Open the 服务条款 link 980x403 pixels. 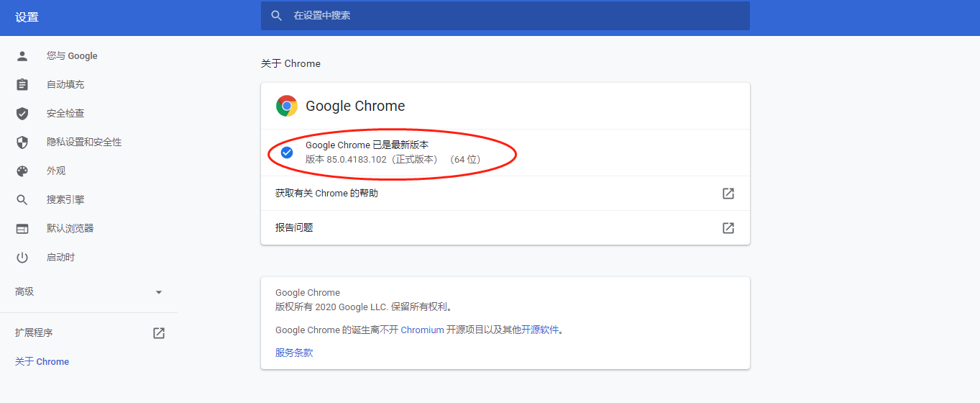294,353
